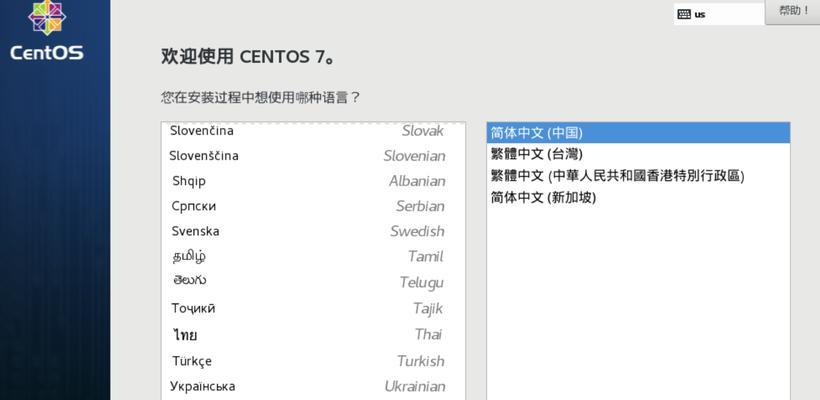The height and width of the screenshot is (400, 820).
Task: Click the CentOS logo icon
Action: click(47, 17)
